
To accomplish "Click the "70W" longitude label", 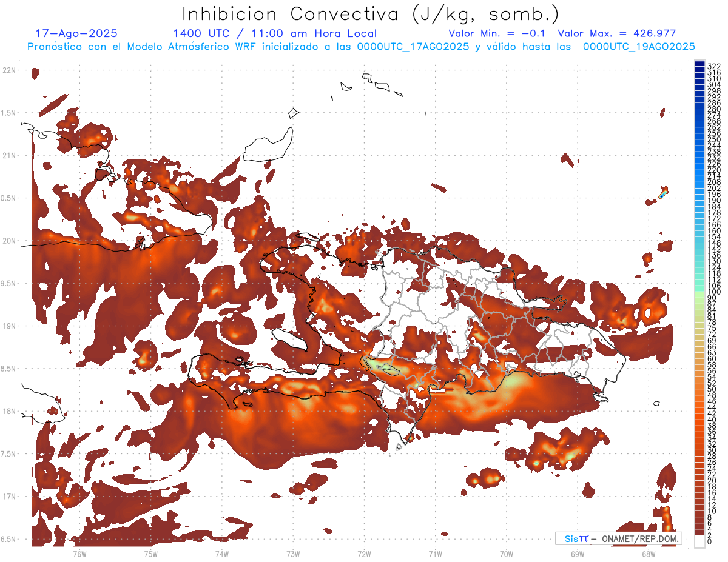I will point(507,554).
